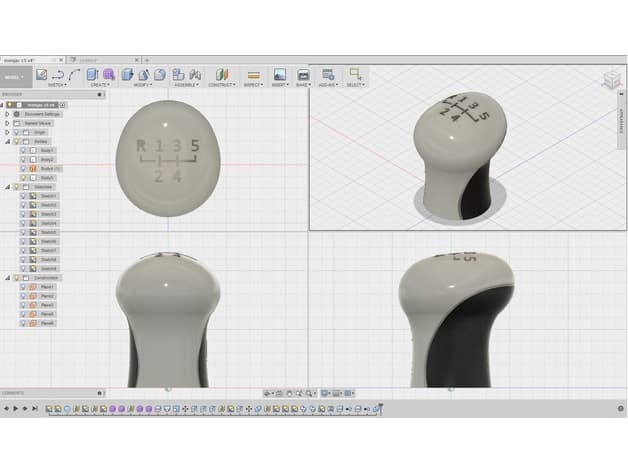Choose the Select tool icon
This screenshot has width=628, height=472.
click(356, 75)
